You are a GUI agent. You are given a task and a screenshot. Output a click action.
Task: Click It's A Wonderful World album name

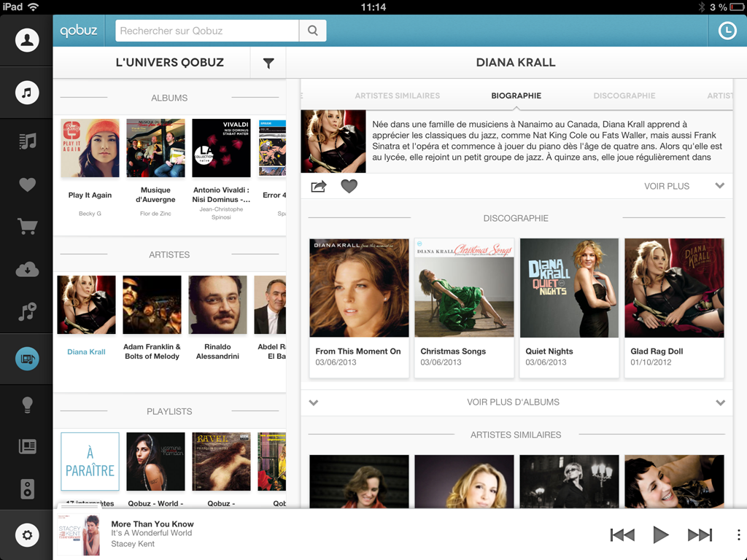[152, 533]
